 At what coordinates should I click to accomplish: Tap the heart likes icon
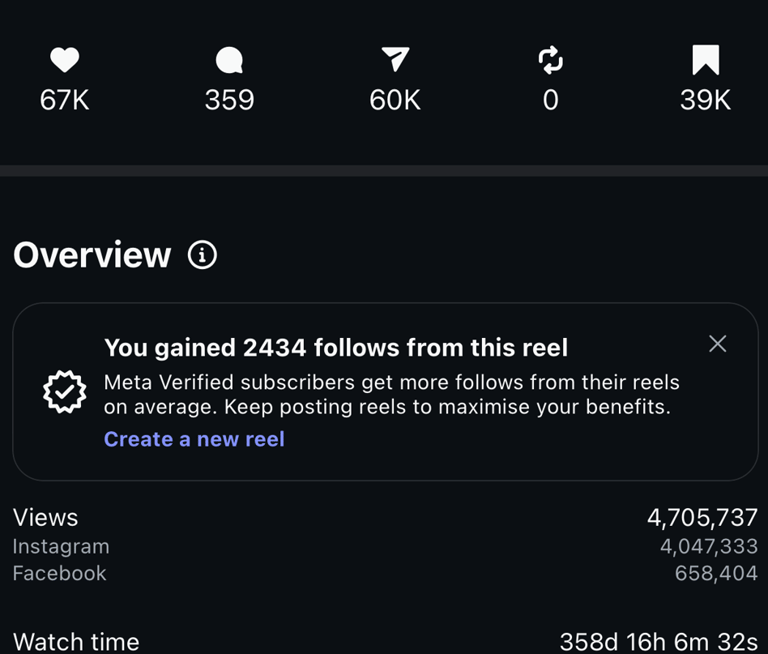pos(65,61)
